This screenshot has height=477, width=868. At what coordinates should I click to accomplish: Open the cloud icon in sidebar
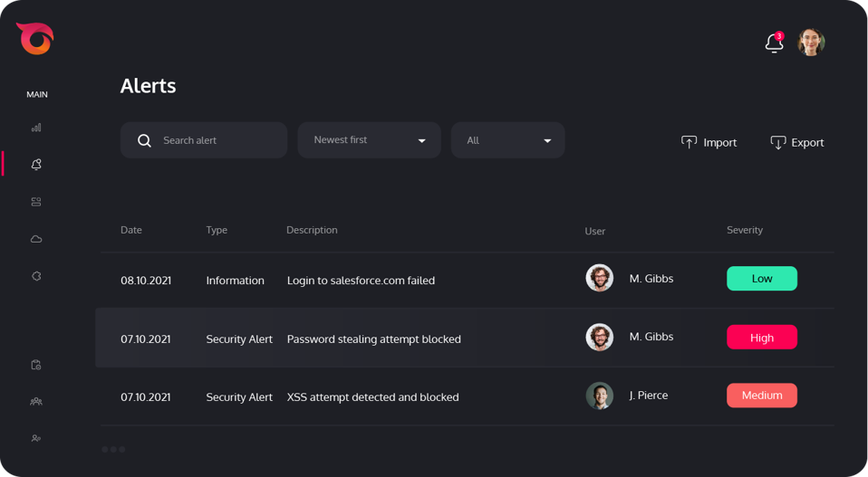pos(36,239)
